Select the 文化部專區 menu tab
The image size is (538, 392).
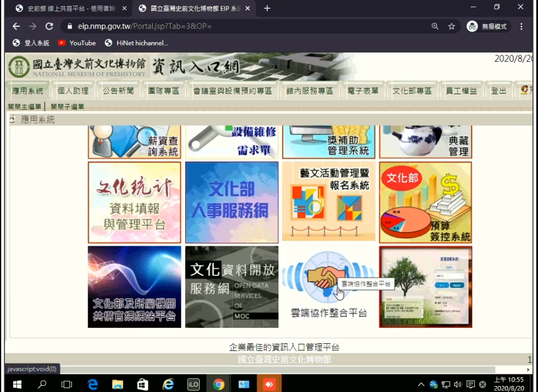coord(412,91)
